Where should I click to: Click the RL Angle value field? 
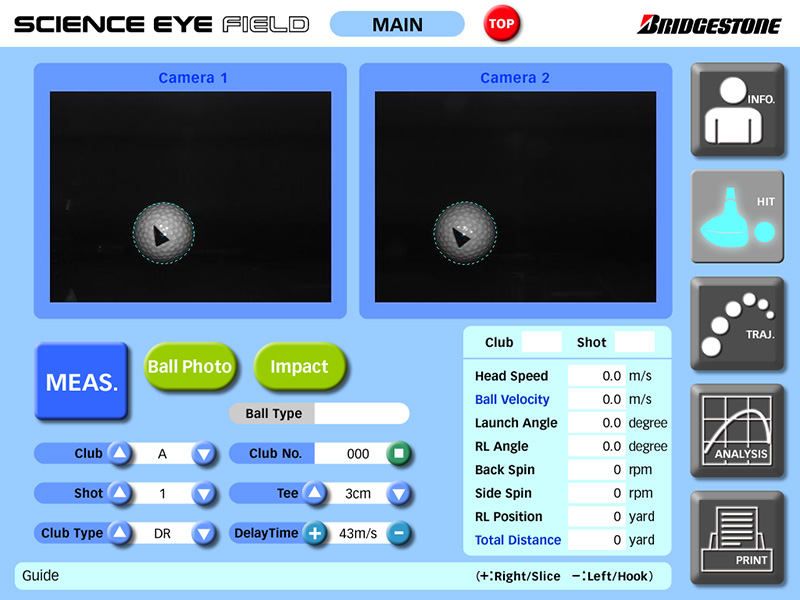[x=596, y=446]
